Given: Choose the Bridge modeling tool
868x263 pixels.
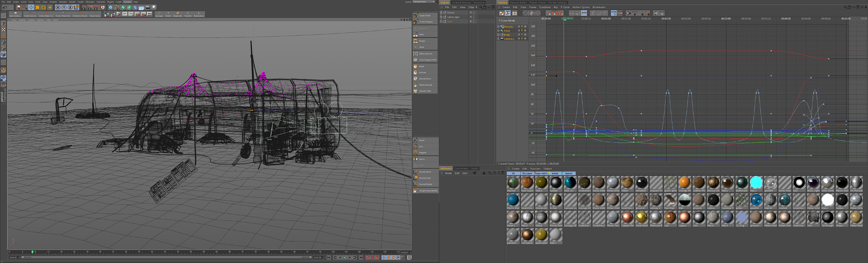Looking at the screenshot, I should (424, 41).
